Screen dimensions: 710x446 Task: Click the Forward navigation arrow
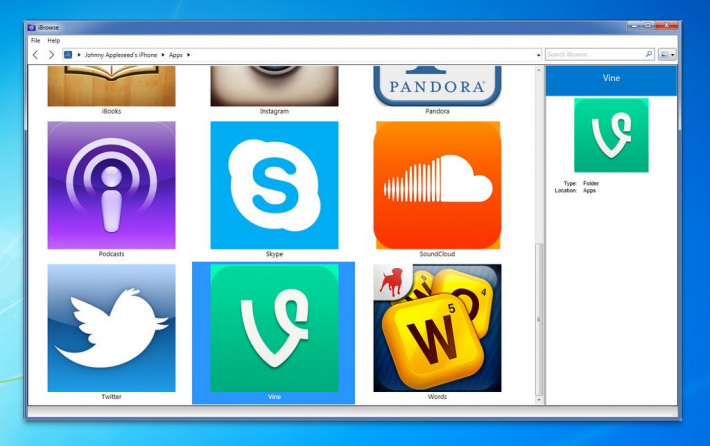point(51,55)
